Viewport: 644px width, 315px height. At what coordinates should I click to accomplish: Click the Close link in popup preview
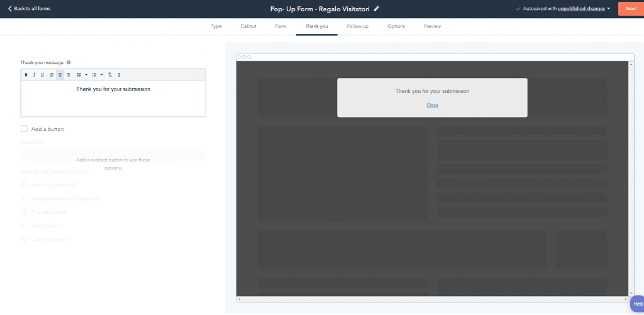(x=432, y=105)
